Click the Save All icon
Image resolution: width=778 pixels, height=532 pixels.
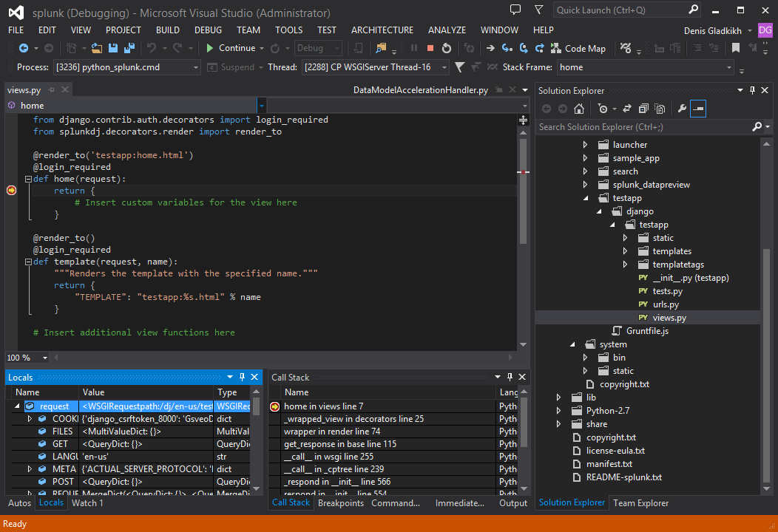click(129, 48)
